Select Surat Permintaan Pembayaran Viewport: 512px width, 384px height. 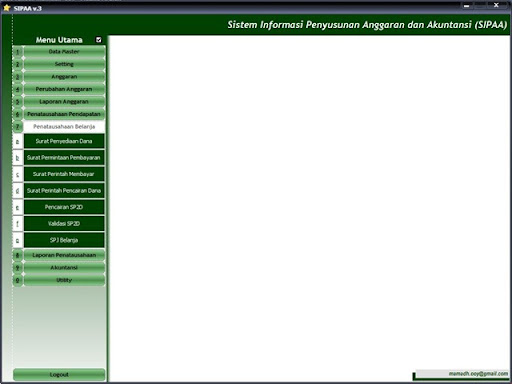coord(64,158)
